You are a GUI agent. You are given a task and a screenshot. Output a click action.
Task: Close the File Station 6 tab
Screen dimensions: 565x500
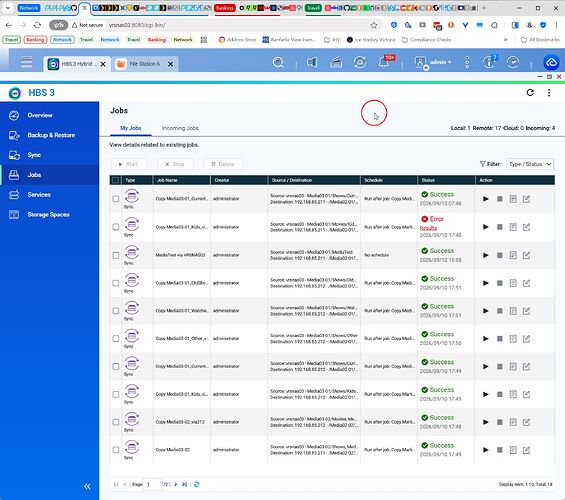pyautogui.click(x=170, y=64)
